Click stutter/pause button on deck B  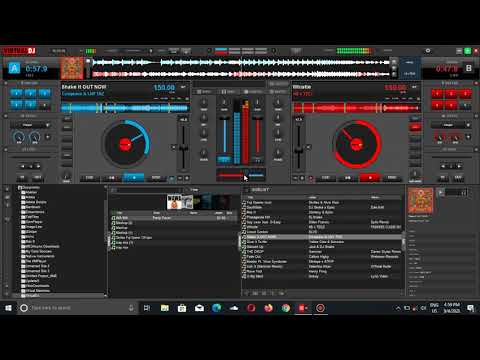pyautogui.click(x=348, y=178)
